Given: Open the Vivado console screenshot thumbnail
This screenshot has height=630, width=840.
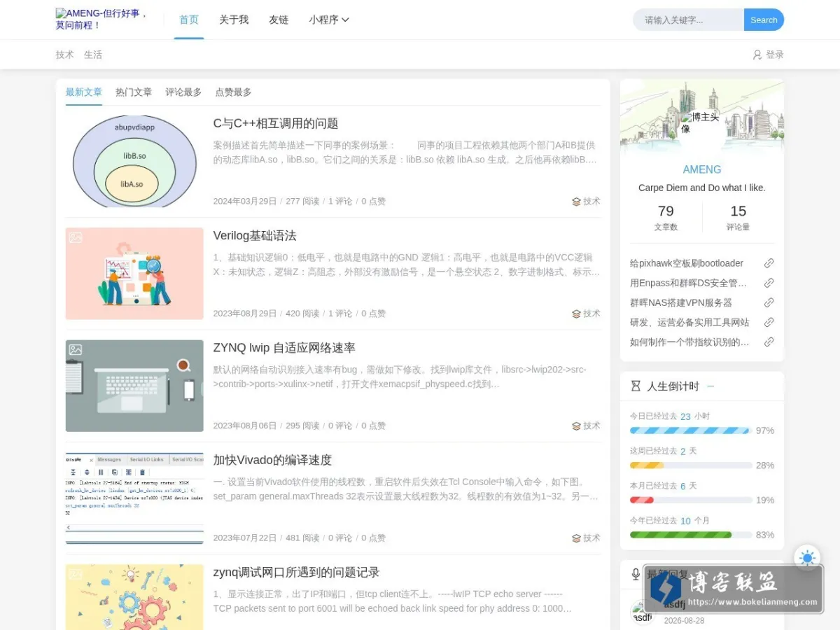Looking at the screenshot, I should pyautogui.click(x=134, y=498).
